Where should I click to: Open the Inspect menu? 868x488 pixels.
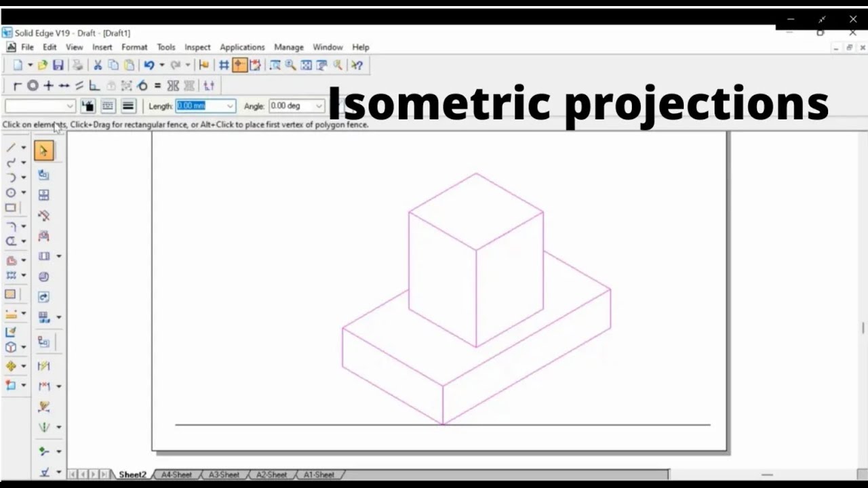point(197,47)
